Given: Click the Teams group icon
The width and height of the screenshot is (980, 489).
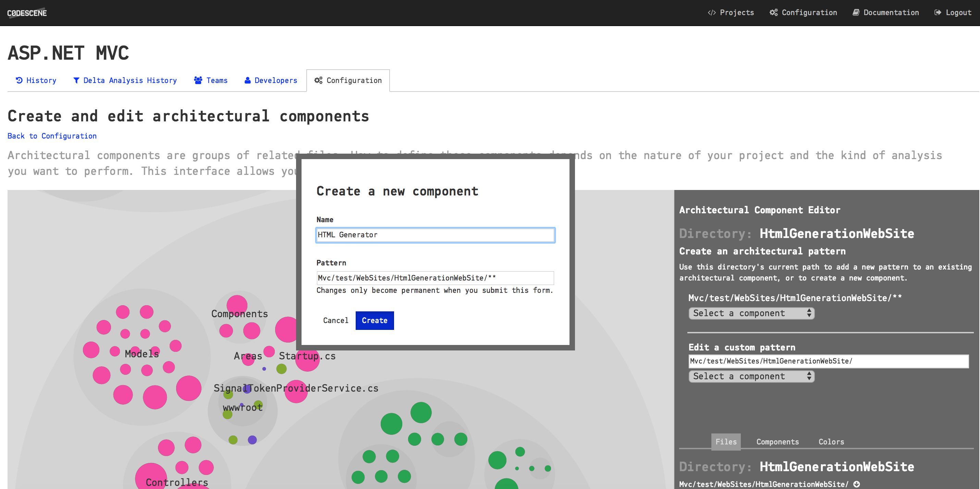Looking at the screenshot, I should coord(198,80).
